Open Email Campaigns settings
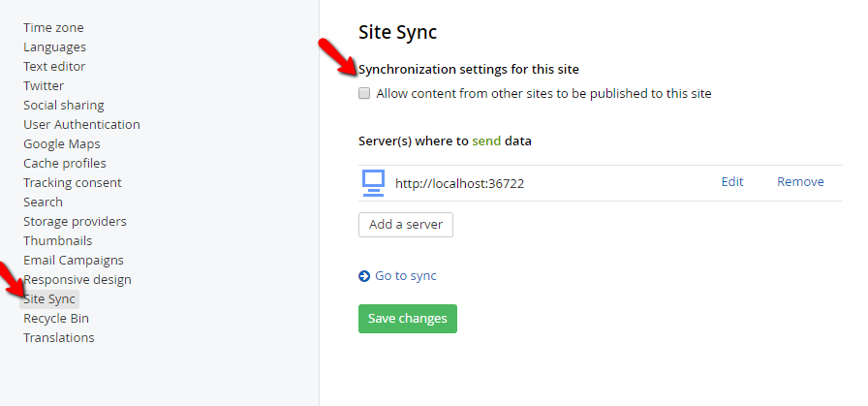 (74, 261)
